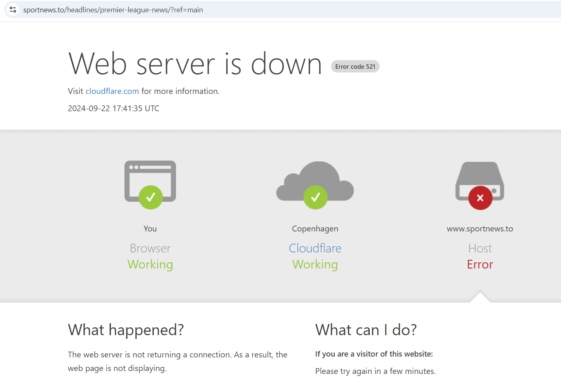Open the cloudflare.com link
This screenshot has height=392, width=561.
pos(112,91)
